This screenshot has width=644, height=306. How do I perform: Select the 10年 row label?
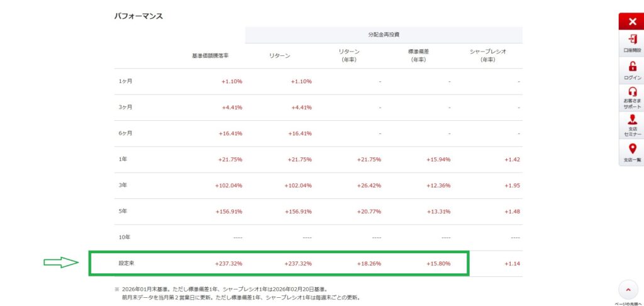click(125, 237)
